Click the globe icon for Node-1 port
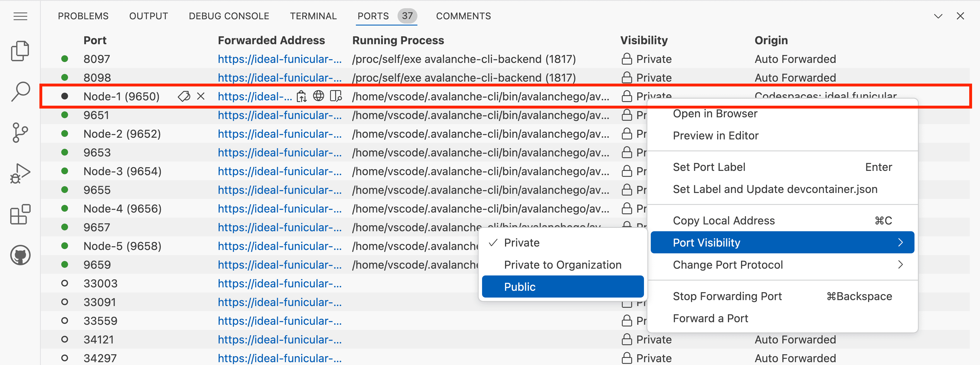The image size is (980, 365). point(318,96)
